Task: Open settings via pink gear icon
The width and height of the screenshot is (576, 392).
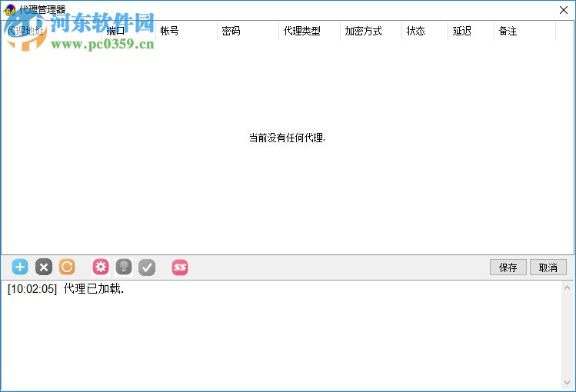Action: tap(101, 267)
